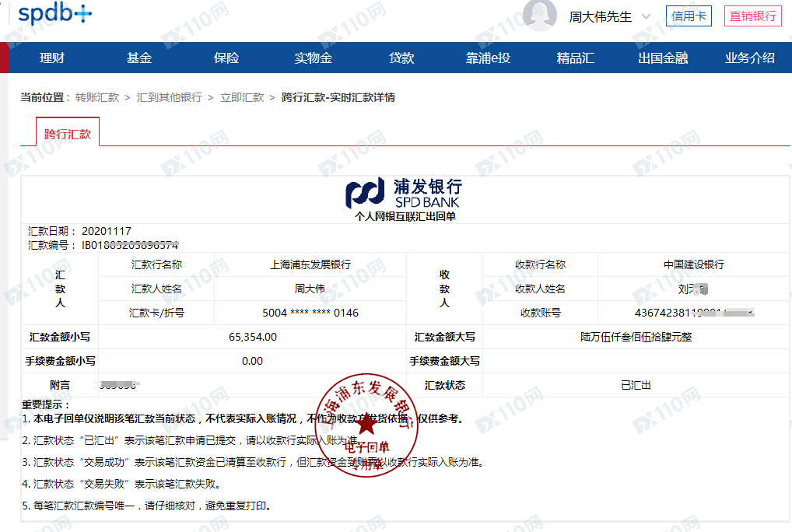Click the 手续费金额大写 label
This screenshot has height=532, width=792.
pos(444,361)
